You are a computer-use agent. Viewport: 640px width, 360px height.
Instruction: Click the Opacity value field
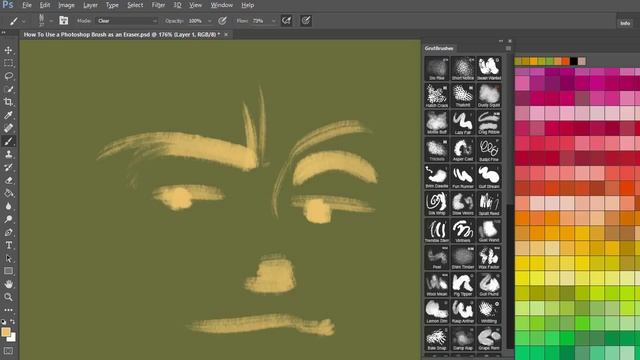[x=196, y=21]
